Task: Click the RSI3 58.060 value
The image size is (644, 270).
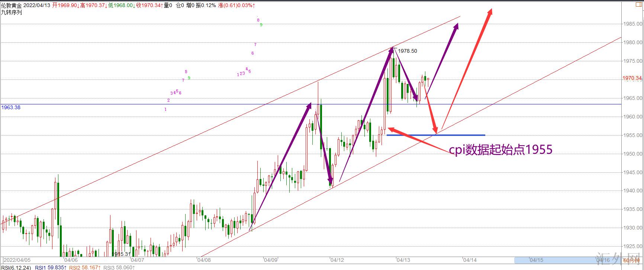Action: (x=118, y=267)
